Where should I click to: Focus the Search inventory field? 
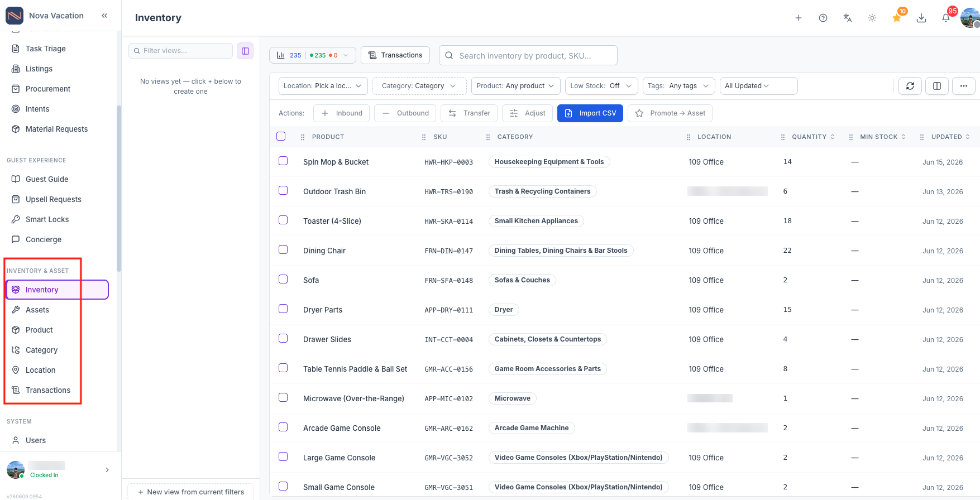click(x=528, y=55)
